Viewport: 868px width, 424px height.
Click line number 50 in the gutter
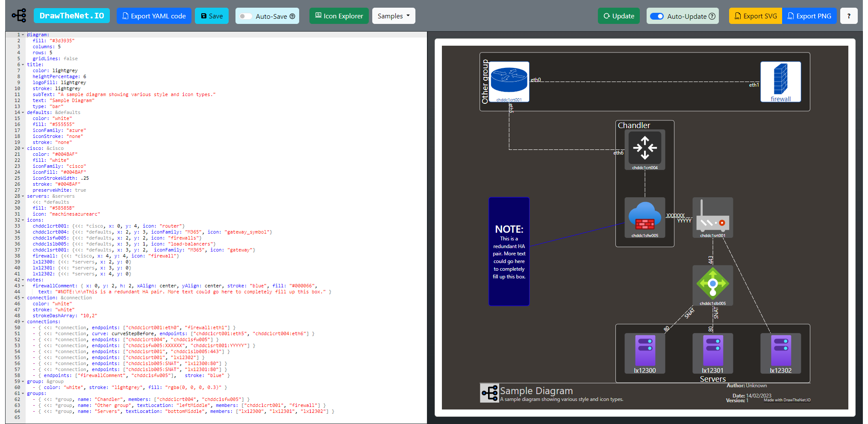click(17, 328)
